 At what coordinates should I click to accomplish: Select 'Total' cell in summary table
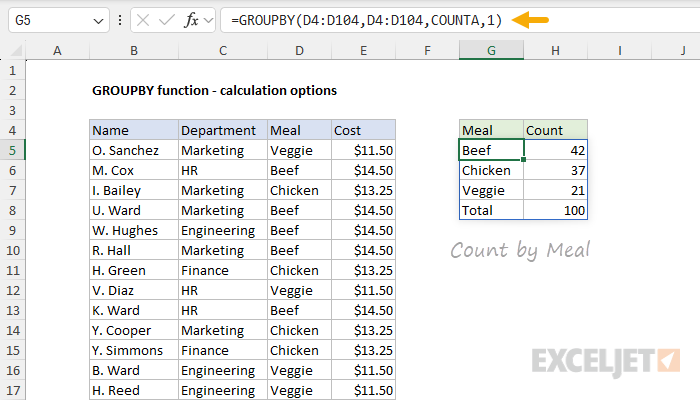(491, 210)
